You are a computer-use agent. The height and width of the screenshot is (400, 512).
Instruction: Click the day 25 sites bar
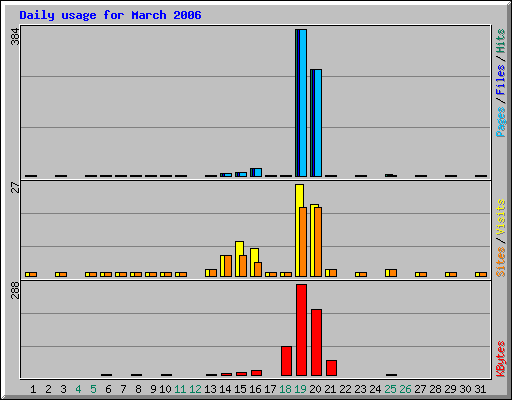pos(393,273)
